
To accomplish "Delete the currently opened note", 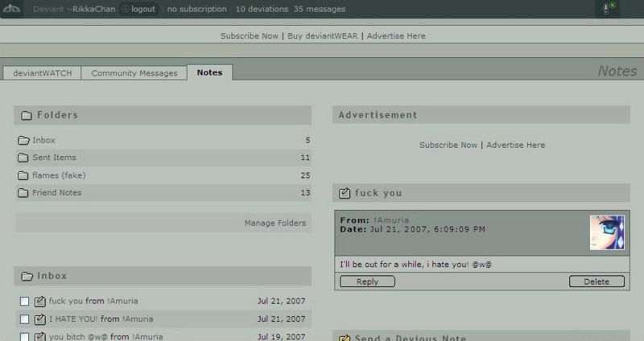I will (597, 281).
